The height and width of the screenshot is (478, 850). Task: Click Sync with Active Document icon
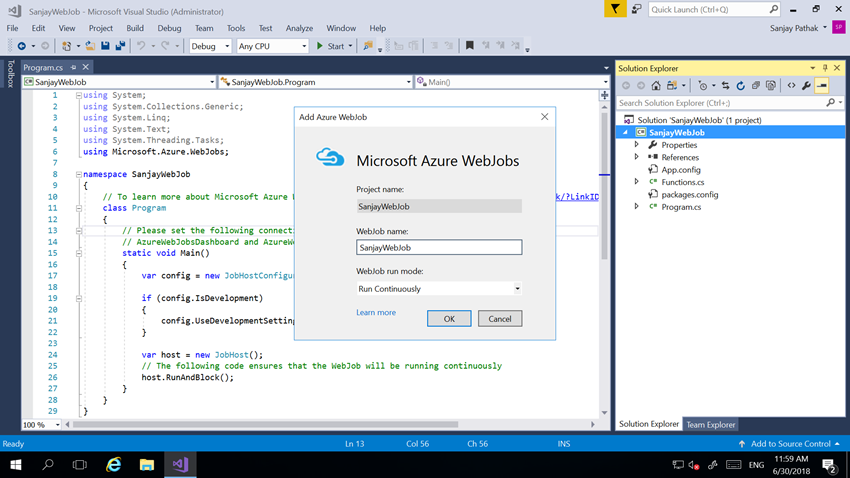pyautogui.click(x=725, y=86)
